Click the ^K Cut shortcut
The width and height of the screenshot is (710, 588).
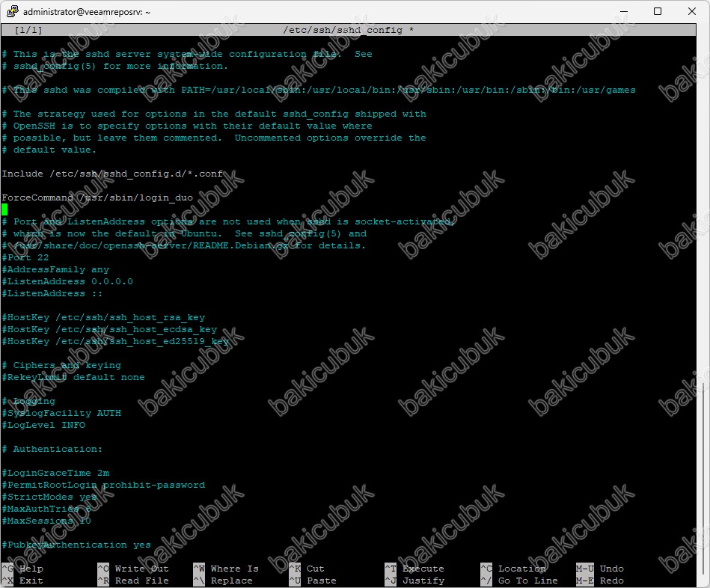307,569
